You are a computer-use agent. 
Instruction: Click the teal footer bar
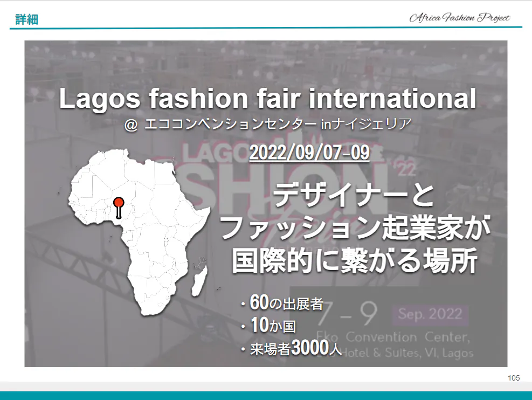[x=266, y=395]
